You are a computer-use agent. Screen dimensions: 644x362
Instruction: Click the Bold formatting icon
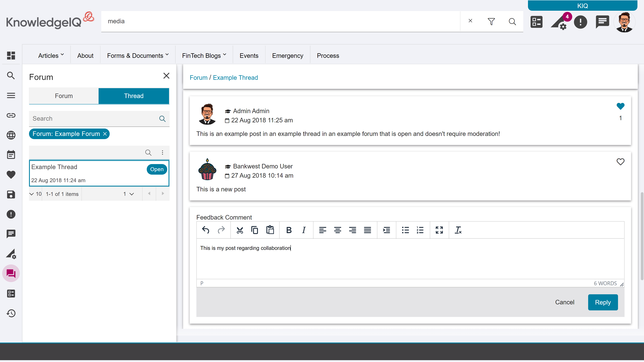pyautogui.click(x=289, y=230)
